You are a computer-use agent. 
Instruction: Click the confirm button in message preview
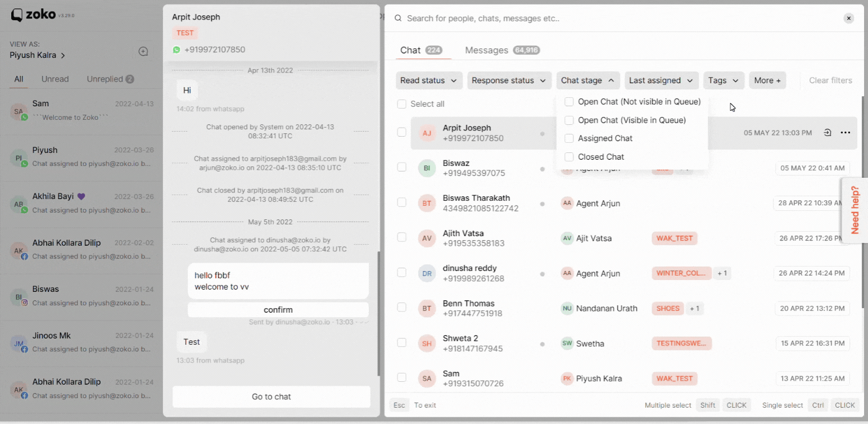click(278, 310)
